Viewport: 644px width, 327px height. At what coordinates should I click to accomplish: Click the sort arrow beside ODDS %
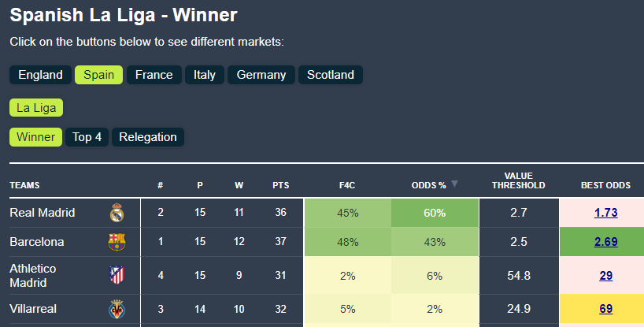point(453,185)
